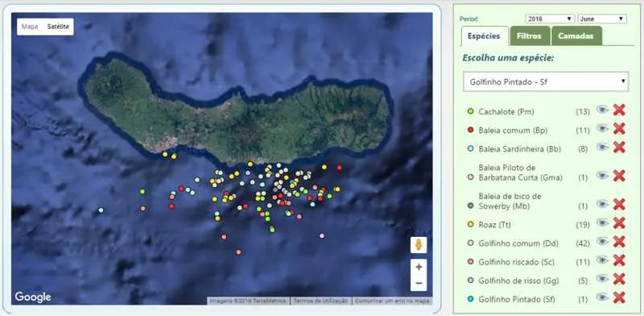
Task: Expand the Golfinho Pintado - Sf species dropdown
Action: (546, 81)
